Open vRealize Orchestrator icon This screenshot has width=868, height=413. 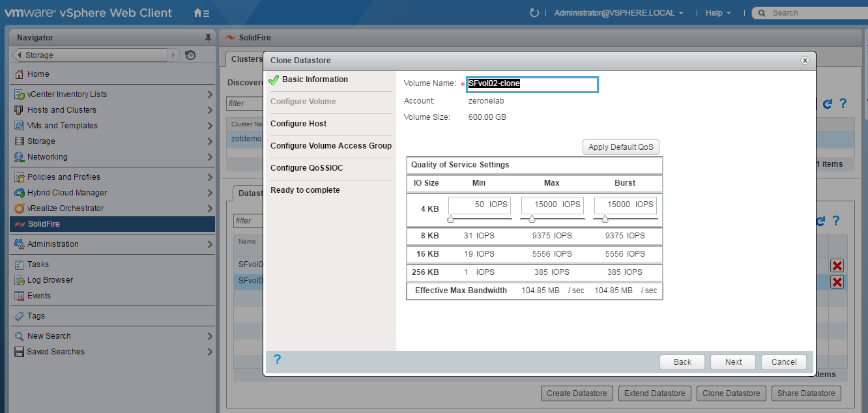pos(20,208)
